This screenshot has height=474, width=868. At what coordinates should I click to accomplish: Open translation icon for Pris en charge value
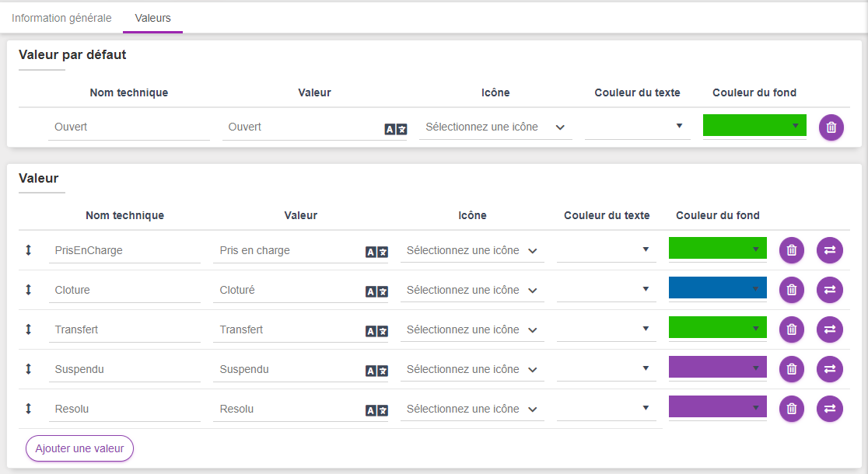(x=376, y=252)
